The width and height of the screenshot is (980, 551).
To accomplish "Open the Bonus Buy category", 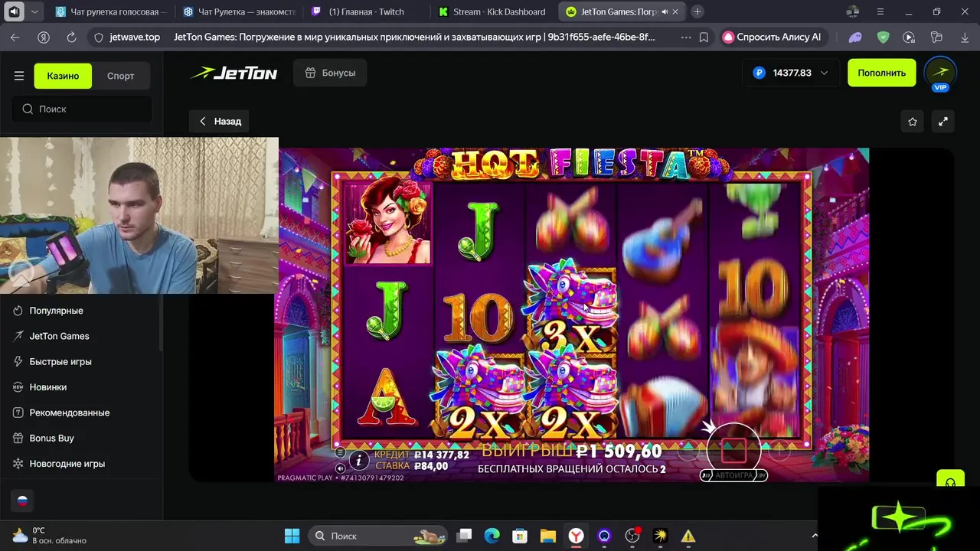I will 51,438.
